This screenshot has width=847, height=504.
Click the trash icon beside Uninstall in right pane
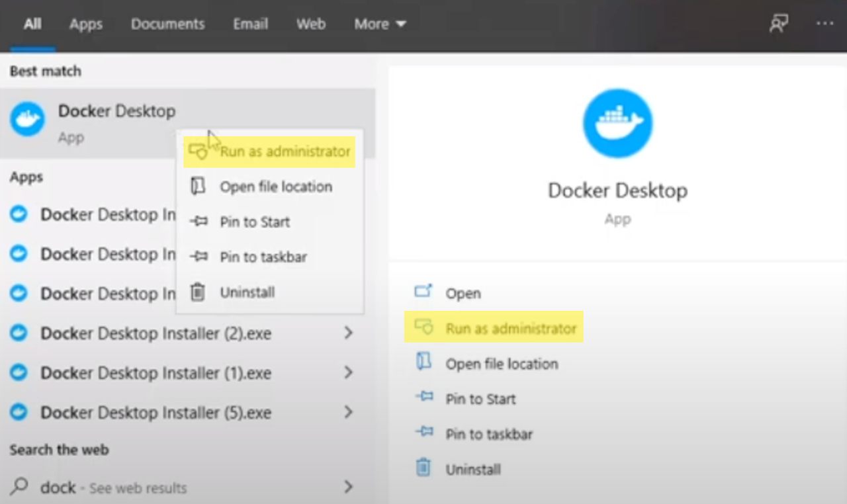click(x=423, y=468)
